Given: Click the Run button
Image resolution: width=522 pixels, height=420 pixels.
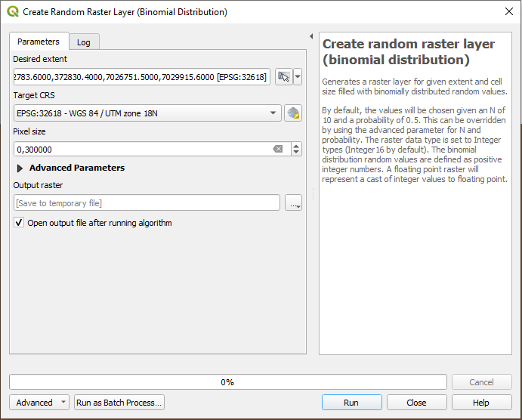Looking at the screenshot, I should (351, 403).
